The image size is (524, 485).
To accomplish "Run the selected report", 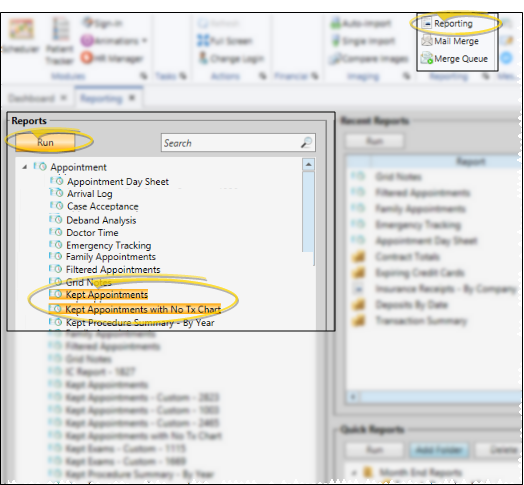I will tap(45, 142).
